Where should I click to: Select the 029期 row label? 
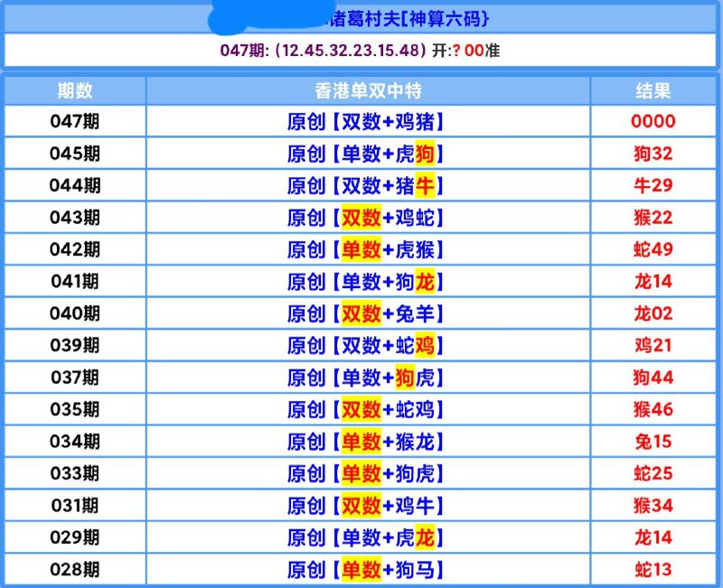pos(75,537)
